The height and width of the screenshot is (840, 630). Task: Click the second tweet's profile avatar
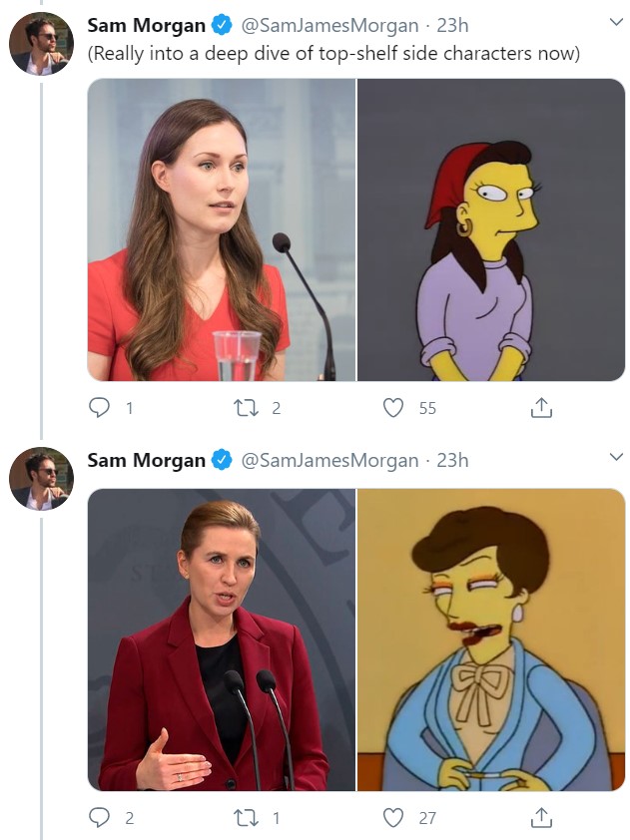coord(41,478)
